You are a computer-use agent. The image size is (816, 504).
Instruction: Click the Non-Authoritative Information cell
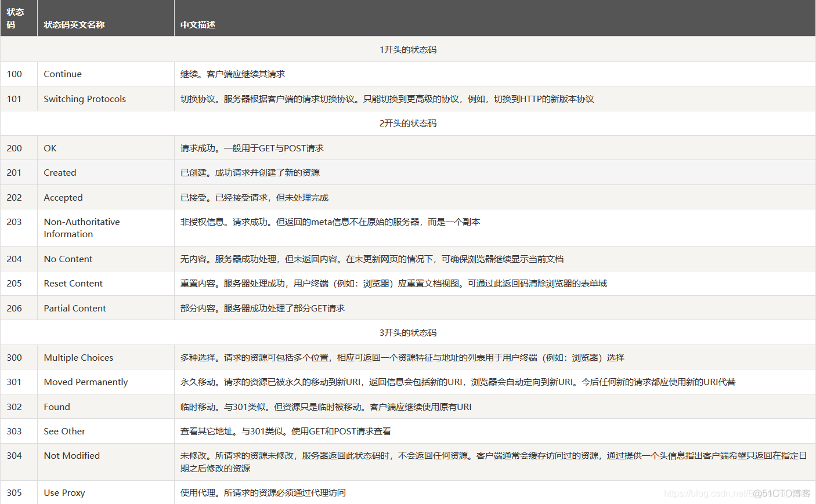106,228
